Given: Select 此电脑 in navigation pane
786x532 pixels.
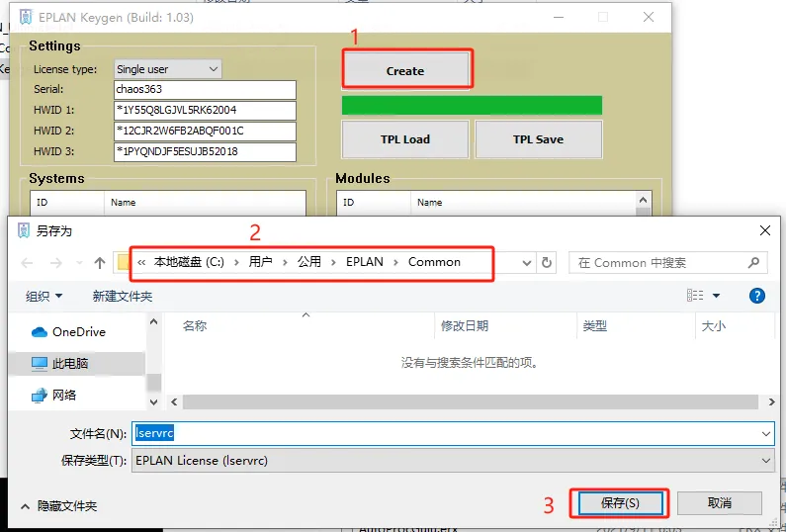Looking at the screenshot, I should tap(77, 363).
